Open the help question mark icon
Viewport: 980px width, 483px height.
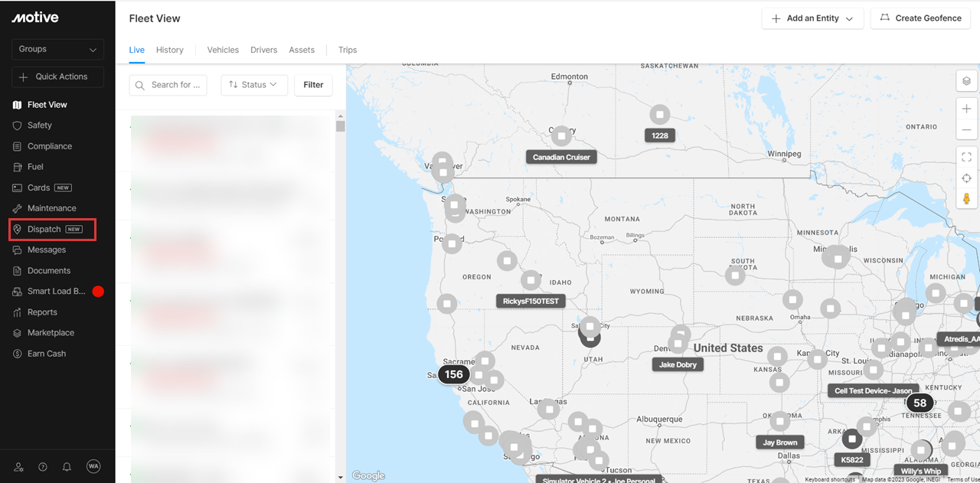tap(43, 467)
